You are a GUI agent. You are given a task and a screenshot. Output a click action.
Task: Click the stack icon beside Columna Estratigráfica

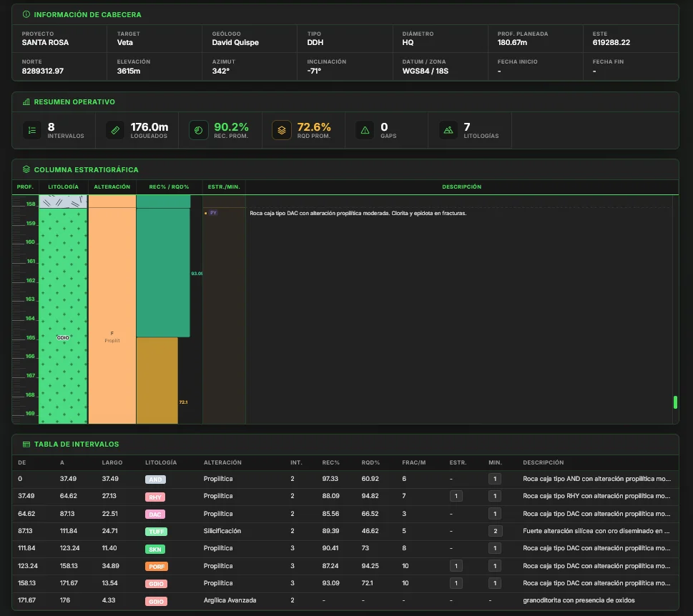pos(26,169)
